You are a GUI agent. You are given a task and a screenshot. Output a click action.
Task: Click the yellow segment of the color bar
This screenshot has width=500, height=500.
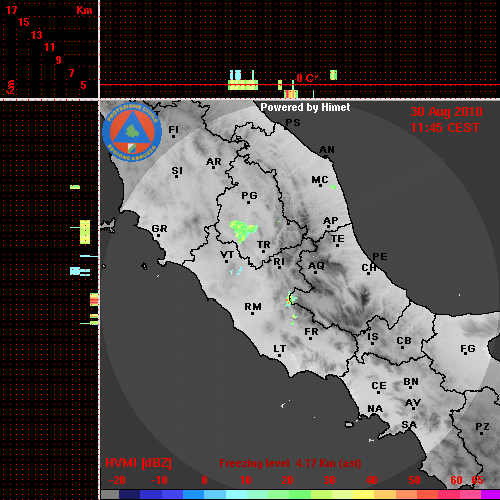click(x=363, y=494)
